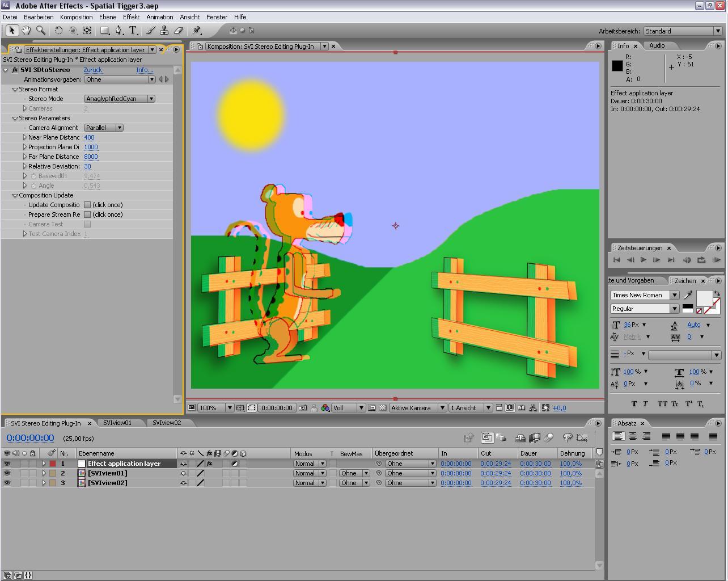Select the Eraser tool
The width and height of the screenshot is (728, 581).
click(x=179, y=30)
